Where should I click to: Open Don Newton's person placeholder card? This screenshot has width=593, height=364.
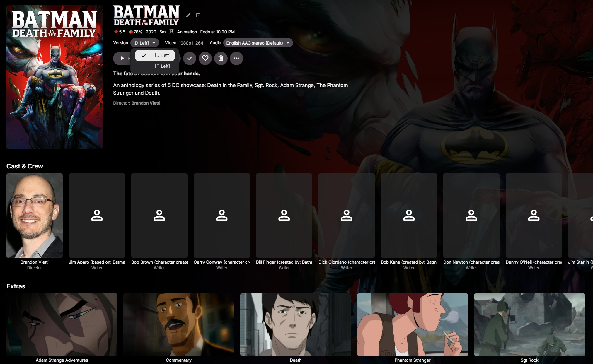click(x=471, y=216)
